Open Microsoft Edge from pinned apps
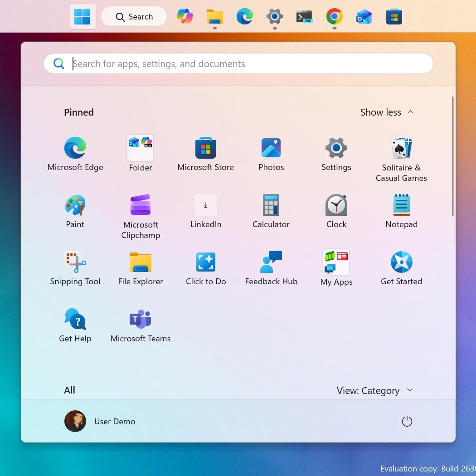This screenshot has width=476, height=476. (75, 154)
